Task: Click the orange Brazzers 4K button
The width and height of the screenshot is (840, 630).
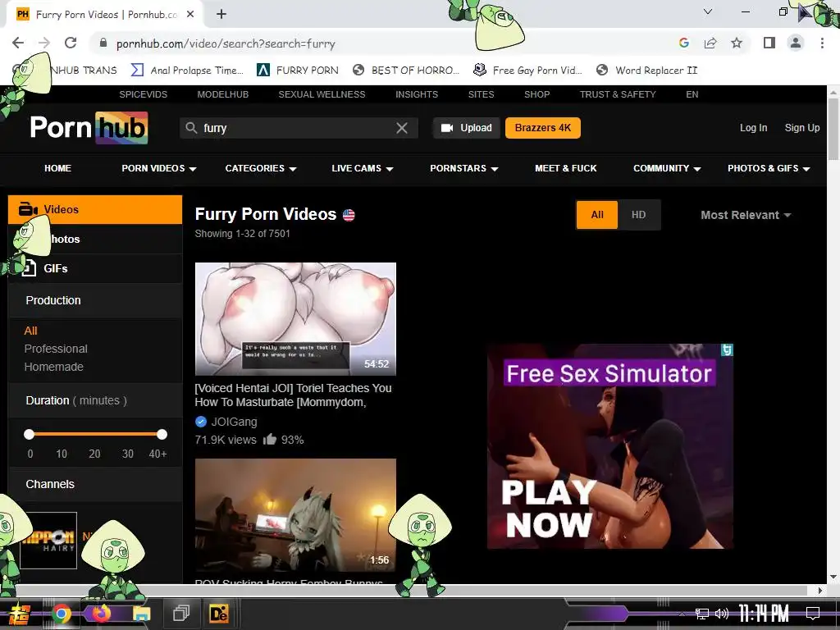Action: pyautogui.click(x=543, y=128)
